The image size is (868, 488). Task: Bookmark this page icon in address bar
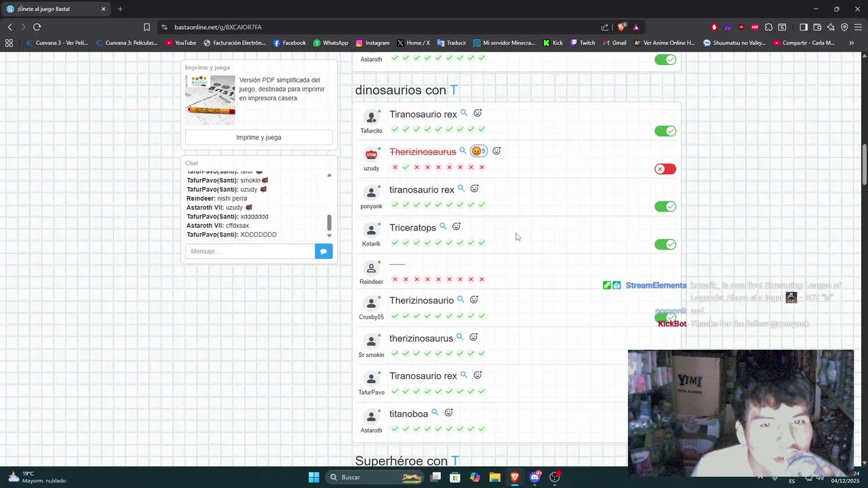click(146, 27)
